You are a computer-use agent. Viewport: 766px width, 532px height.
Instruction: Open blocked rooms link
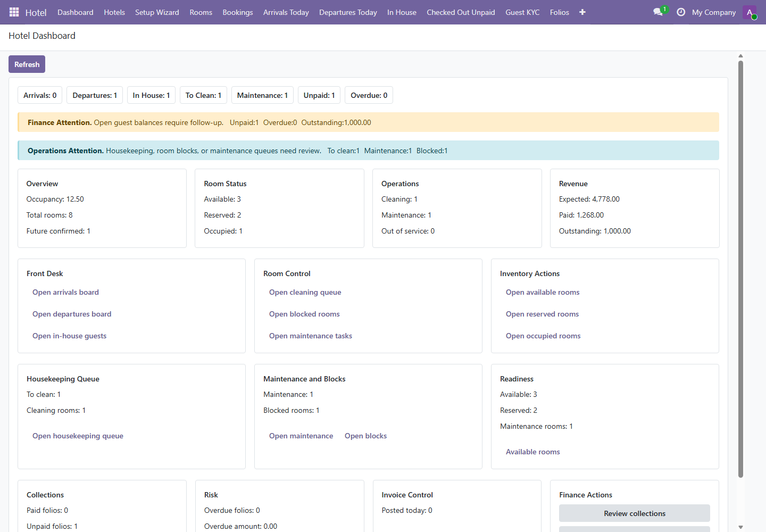click(304, 314)
